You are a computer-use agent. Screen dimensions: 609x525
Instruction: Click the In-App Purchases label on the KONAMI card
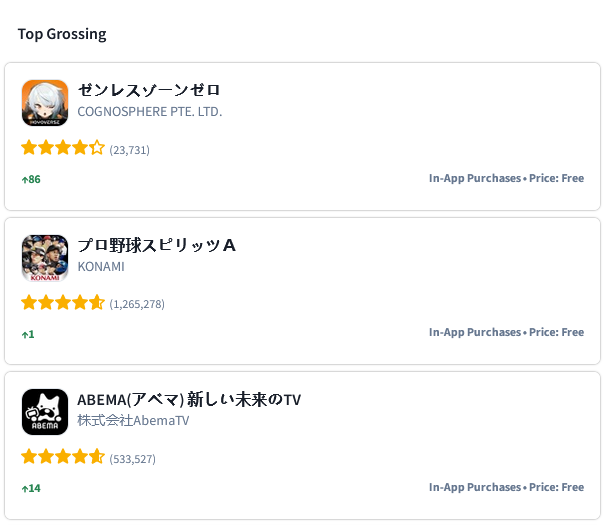475,332
